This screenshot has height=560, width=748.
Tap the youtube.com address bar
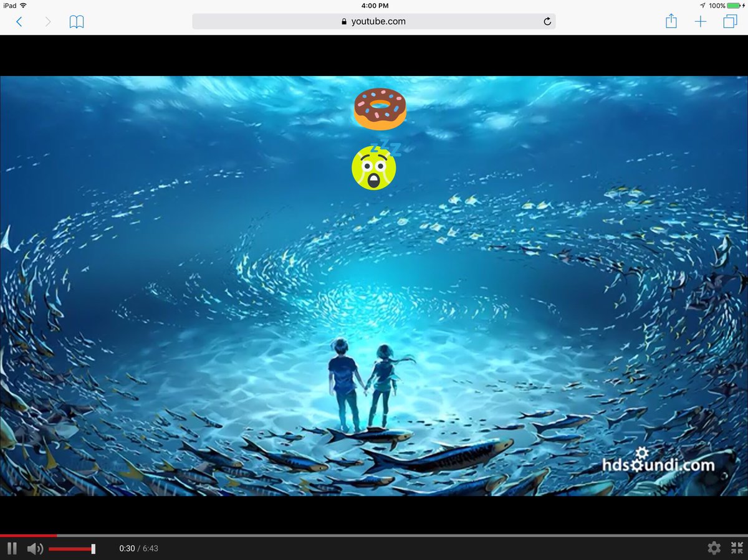(x=373, y=21)
